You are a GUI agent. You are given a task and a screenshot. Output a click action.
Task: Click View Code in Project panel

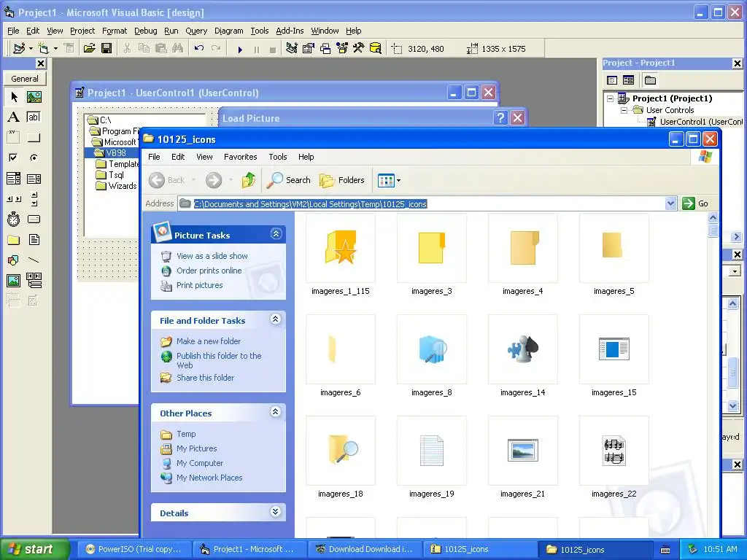coord(612,80)
